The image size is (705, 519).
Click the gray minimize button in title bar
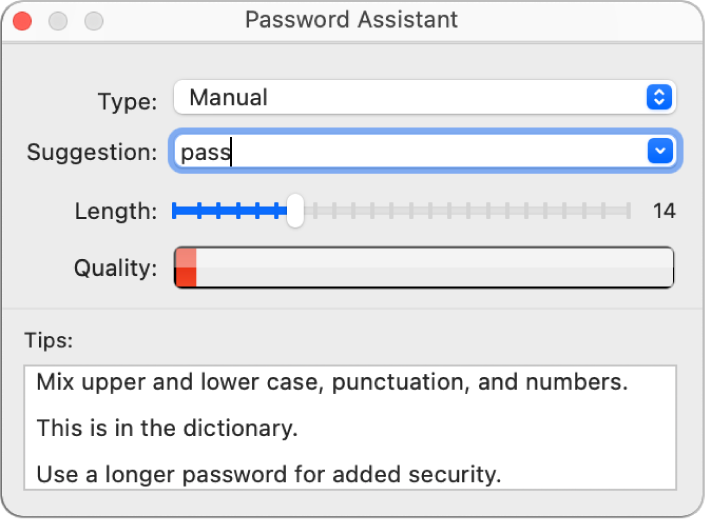[x=58, y=20]
